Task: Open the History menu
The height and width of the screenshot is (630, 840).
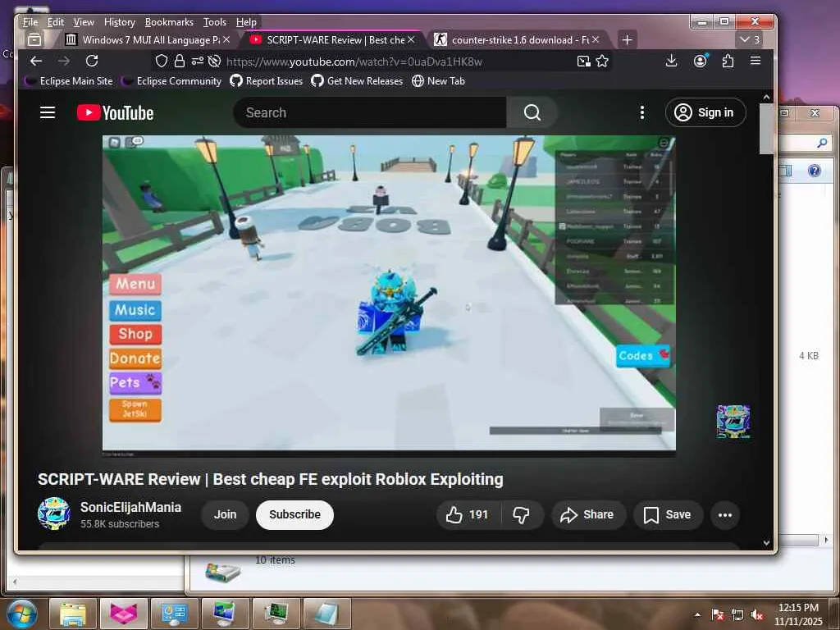Action: click(x=120, y=22)
